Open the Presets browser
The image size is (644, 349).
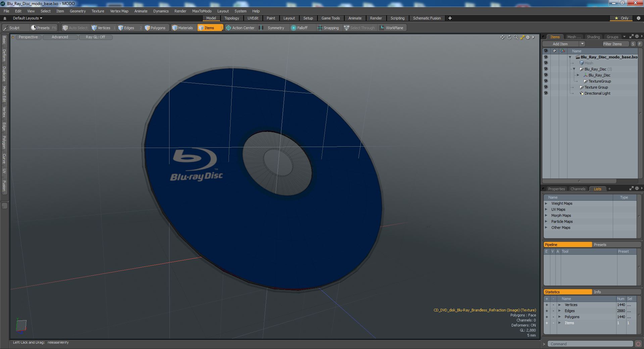[43, 28]
